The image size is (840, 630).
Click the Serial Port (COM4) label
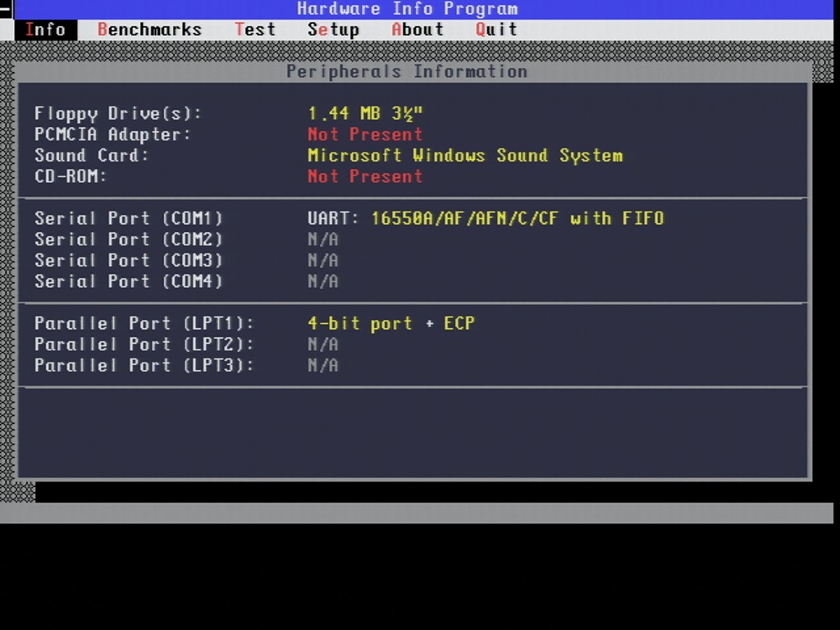point(129,281)
